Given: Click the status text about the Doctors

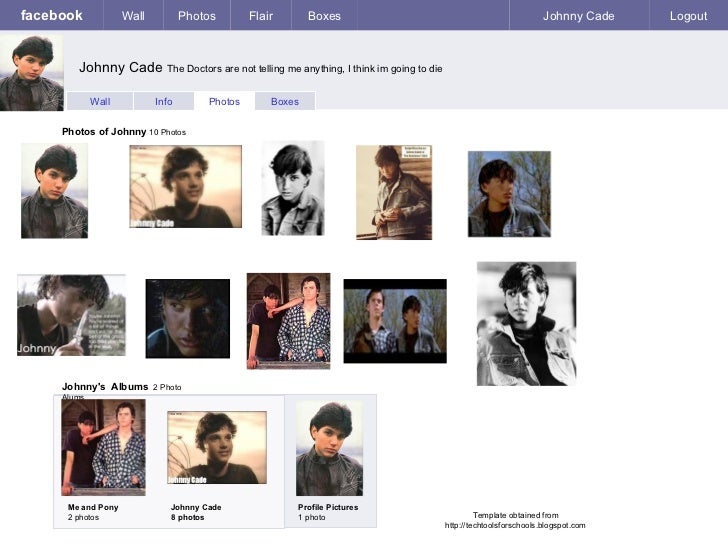Looking at the screenshot, I should [305, 69].
